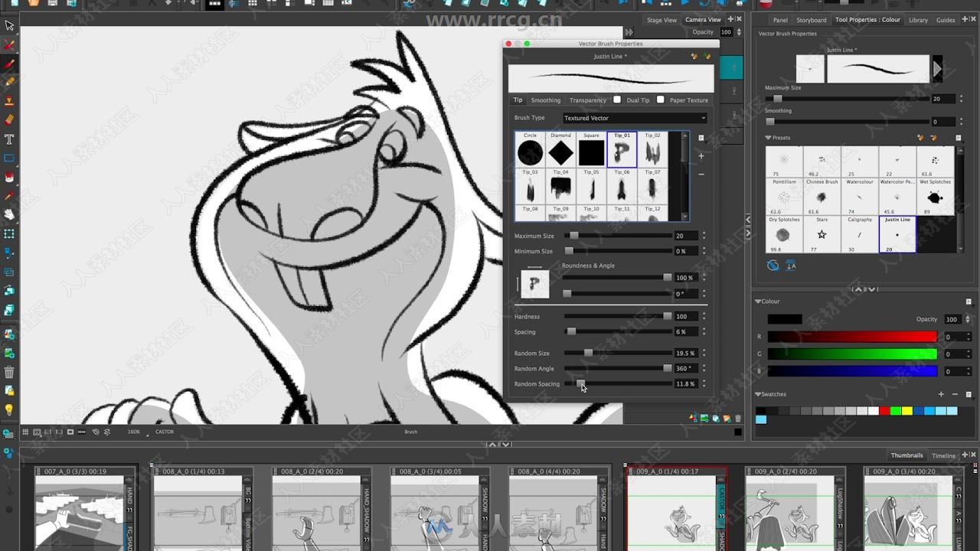The image size is (980, 551).
Task: Pick the green swatch in Swatches
Action: [895, 411]
